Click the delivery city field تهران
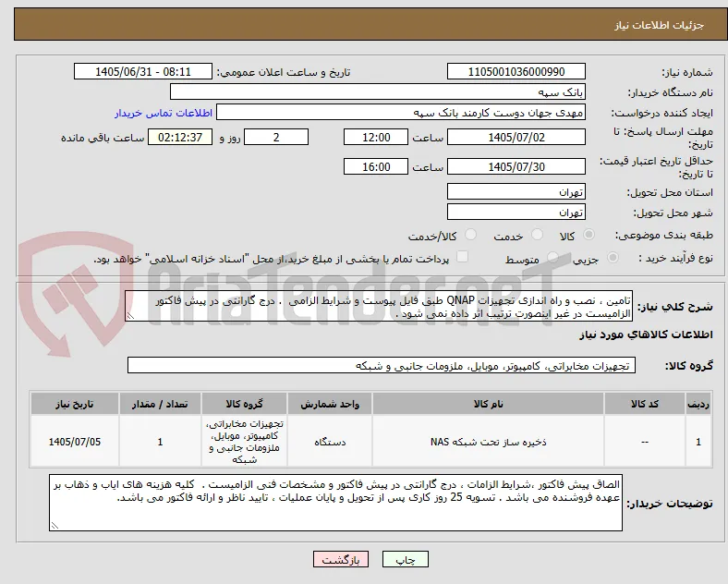Image resolution: width=728 pixels, height=584 pixels. [516, 213]
